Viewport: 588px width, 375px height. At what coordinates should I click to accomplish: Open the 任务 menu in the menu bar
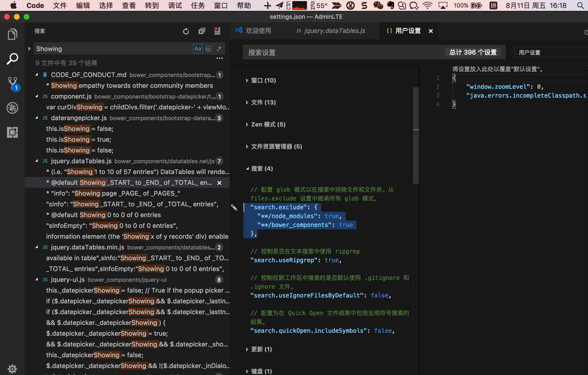pos(198,6)
